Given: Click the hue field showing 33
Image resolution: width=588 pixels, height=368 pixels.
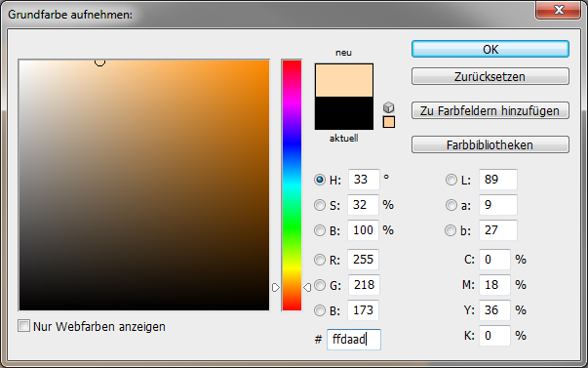Looking at the screenshot, I should (364, 180).
